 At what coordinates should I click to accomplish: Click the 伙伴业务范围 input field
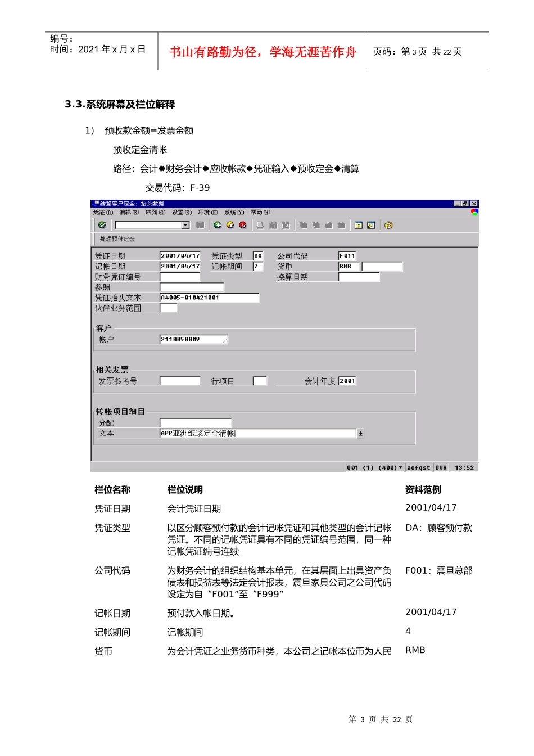169,308
